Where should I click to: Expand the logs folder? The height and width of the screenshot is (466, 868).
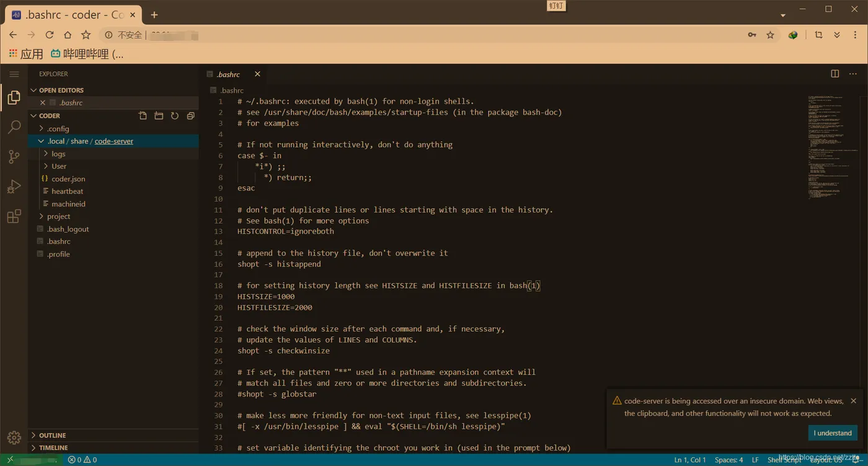(x=113, y=154)
